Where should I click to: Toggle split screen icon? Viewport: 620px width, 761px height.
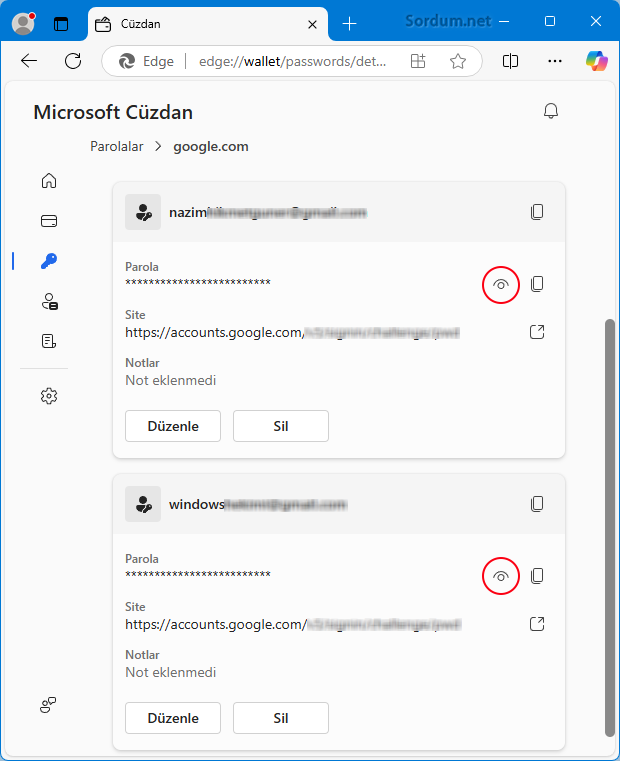click(x=510, y=61)
